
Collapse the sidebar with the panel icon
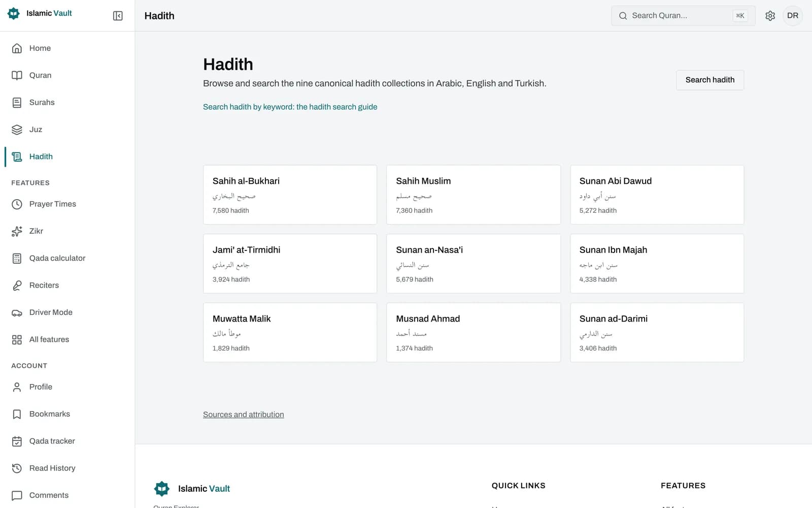(x=118, y=16)
